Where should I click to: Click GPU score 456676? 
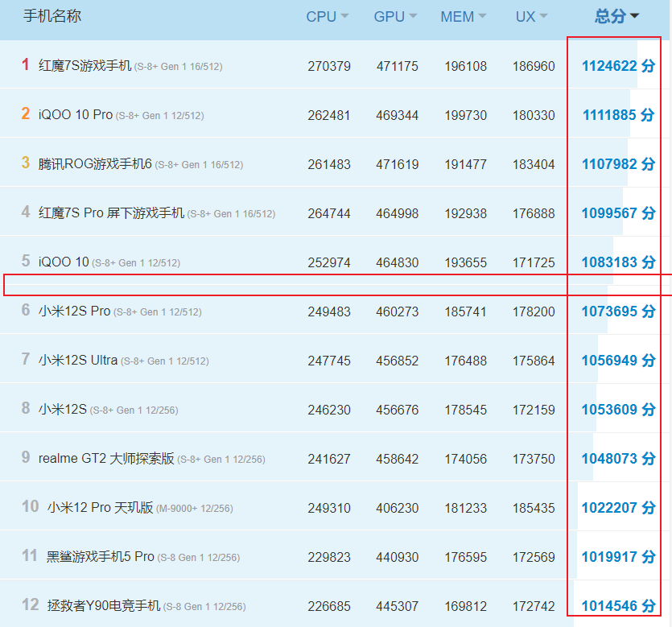pyautogui.click(x=398, y=410)
